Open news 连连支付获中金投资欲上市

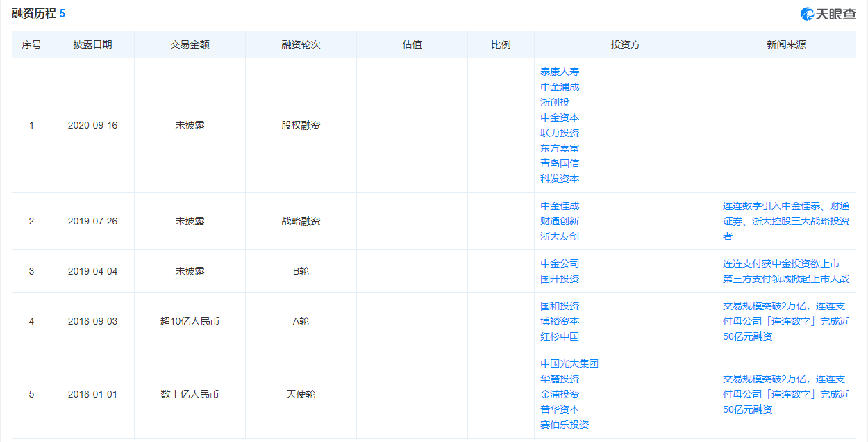point(786,271)
